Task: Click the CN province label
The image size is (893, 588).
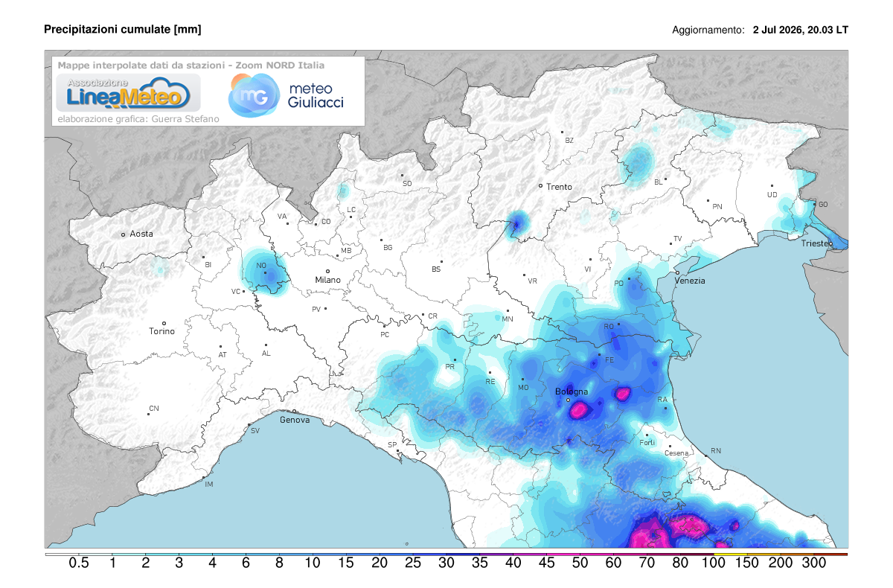Action: (x=154, y=408)
